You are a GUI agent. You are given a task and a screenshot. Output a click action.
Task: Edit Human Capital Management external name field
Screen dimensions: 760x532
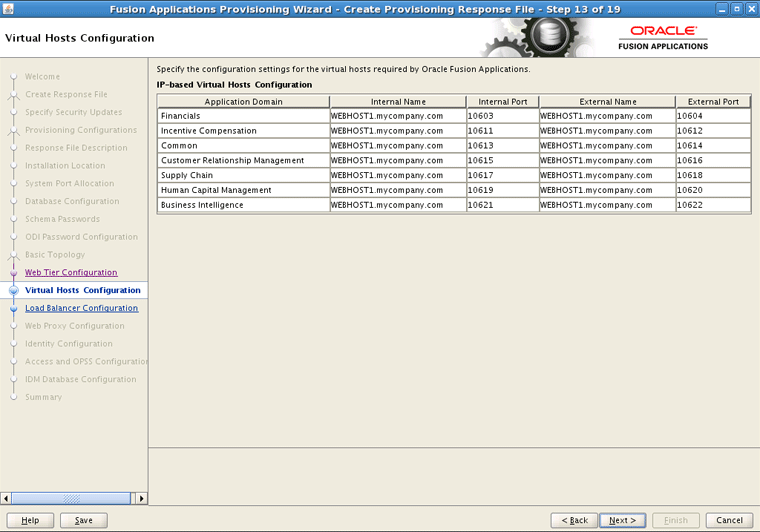click(x=607, y=190)
